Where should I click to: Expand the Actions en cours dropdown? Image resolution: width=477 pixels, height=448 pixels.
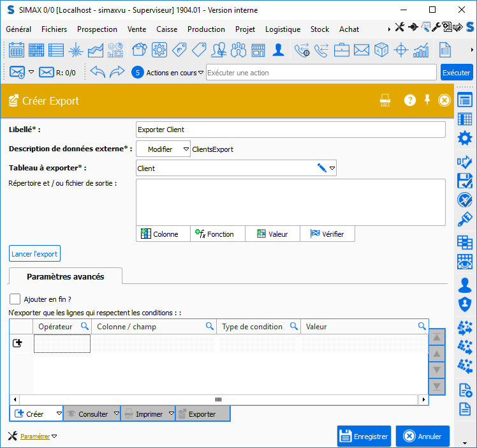tap(201, 73)
